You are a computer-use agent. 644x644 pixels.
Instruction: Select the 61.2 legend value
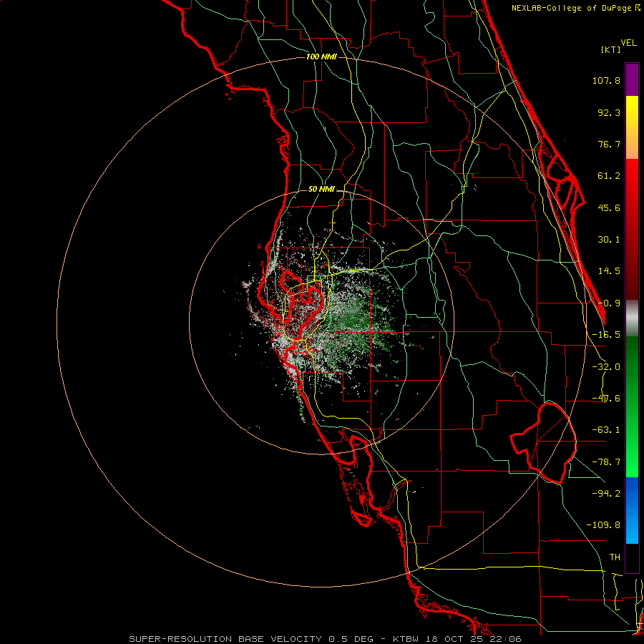coord(609,176)
